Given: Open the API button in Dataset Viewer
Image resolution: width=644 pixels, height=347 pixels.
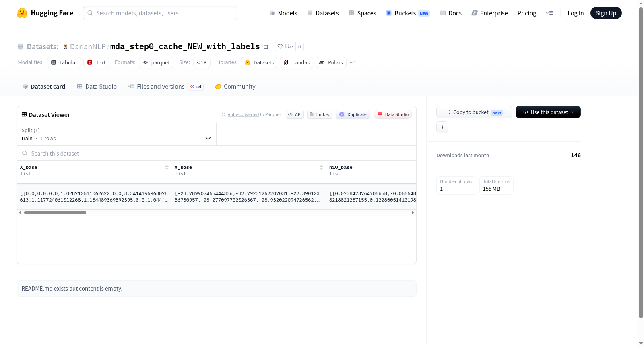Looking at the screenshot, I should [295, 114].
